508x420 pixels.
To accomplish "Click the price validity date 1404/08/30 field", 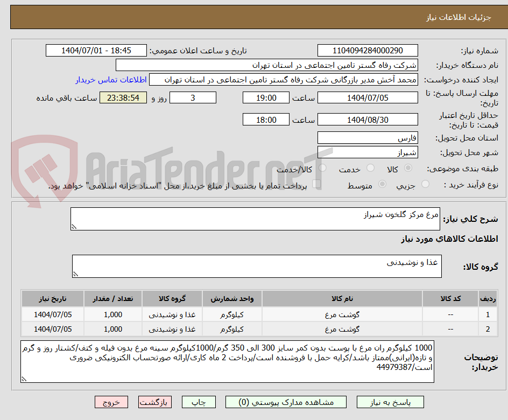I will 368,120.
